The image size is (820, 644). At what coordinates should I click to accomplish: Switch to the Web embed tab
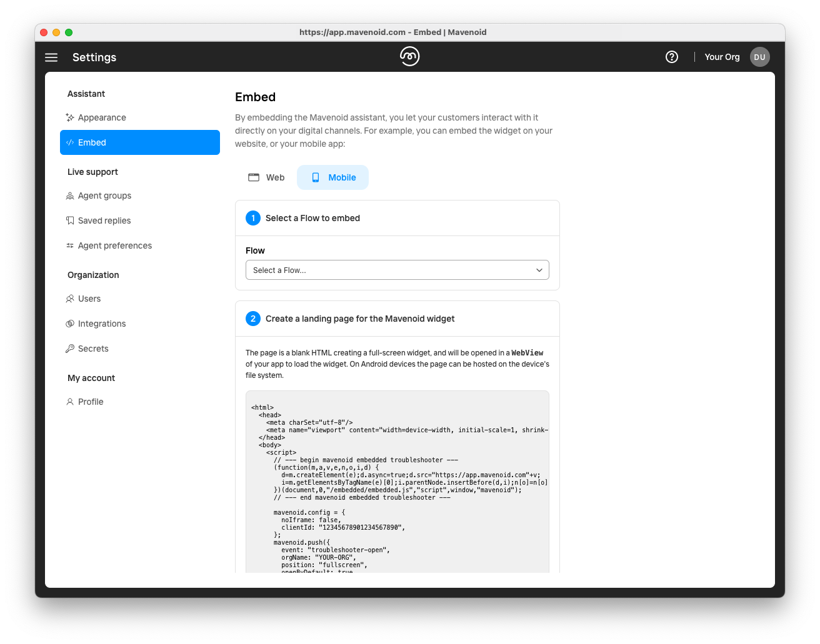point(266,177)
